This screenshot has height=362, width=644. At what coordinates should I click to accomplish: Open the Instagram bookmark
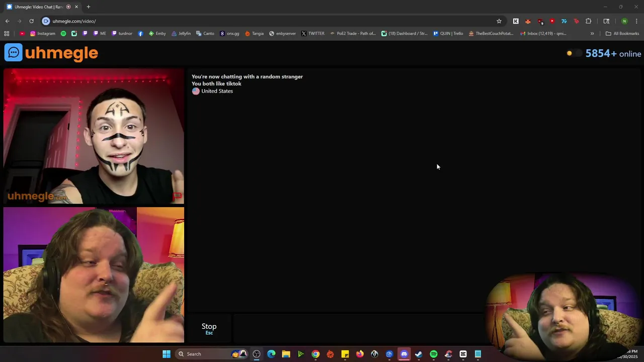[x=43, y=34]
